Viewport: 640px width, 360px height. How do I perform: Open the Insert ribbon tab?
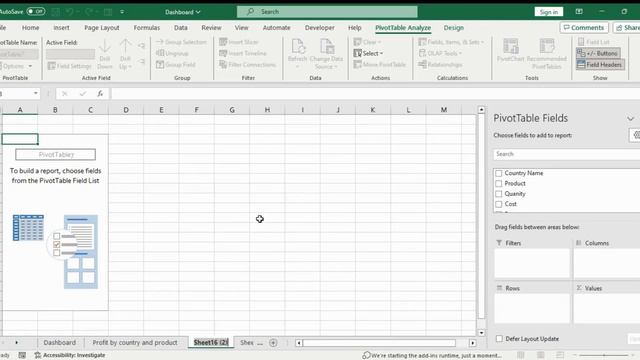[x=61, y=28]
